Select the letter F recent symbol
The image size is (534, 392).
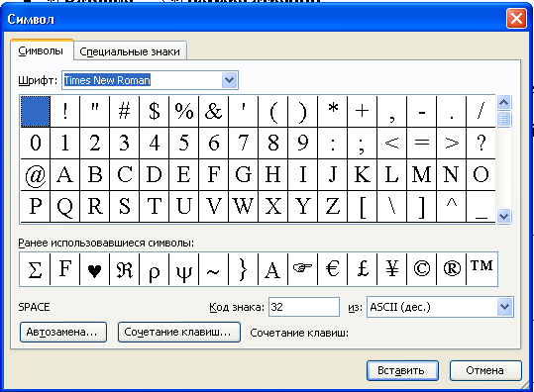pos(64,269)
